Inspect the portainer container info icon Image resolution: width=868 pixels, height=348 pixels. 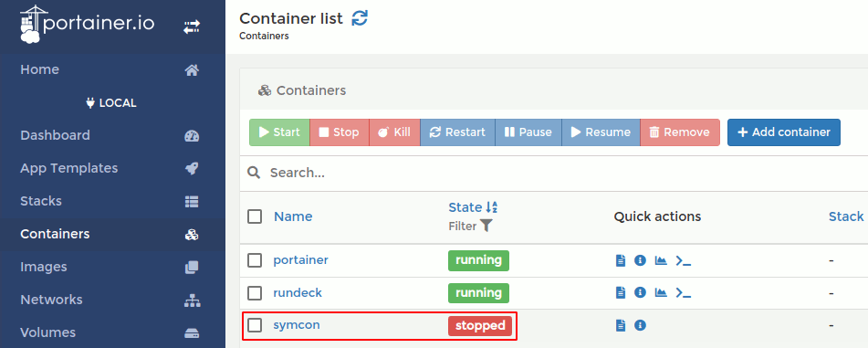640,260
